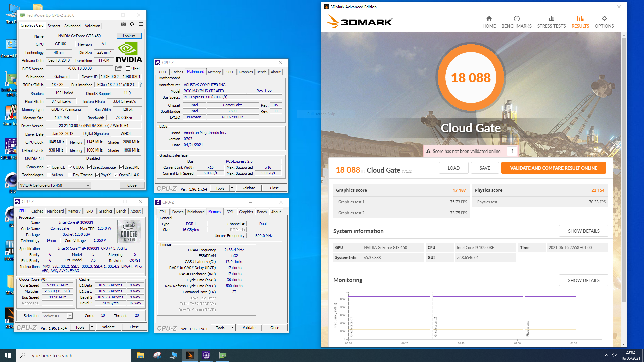This screenshot has width=644, height=362.
Task: Click the 3DMark scrollbar down arrow
Action: (x=624, y=344)
